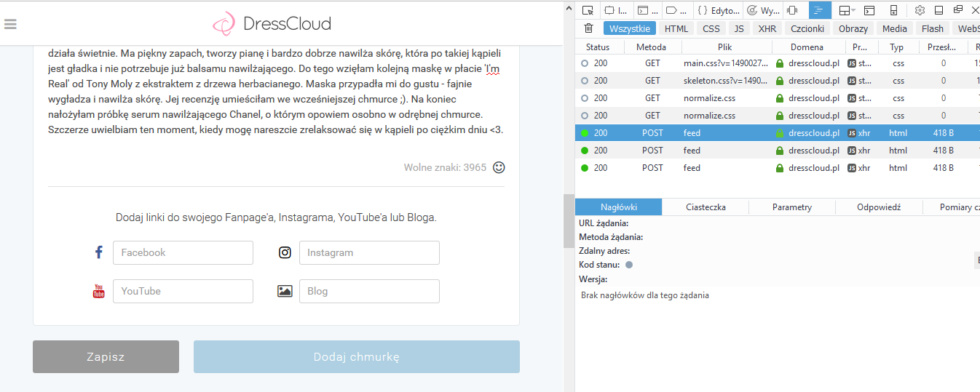Click inside the post text area
This screenshot has height=392, width=980.
click(276, 92)
